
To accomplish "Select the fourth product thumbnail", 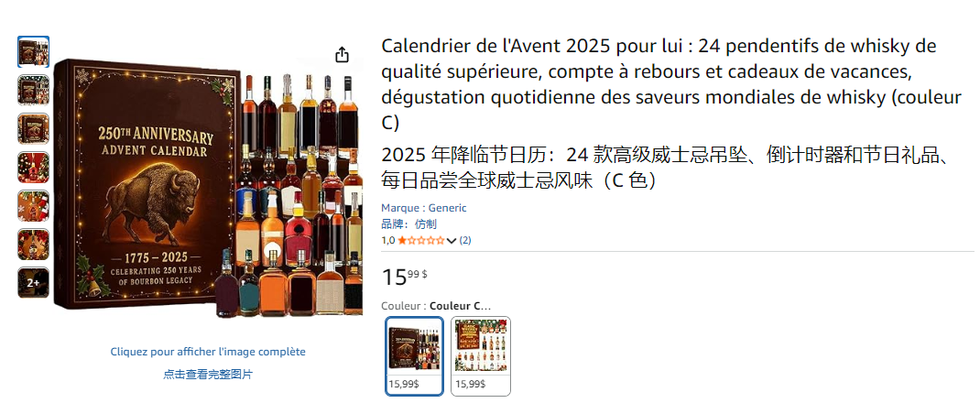I will click(x=33, y=168).
